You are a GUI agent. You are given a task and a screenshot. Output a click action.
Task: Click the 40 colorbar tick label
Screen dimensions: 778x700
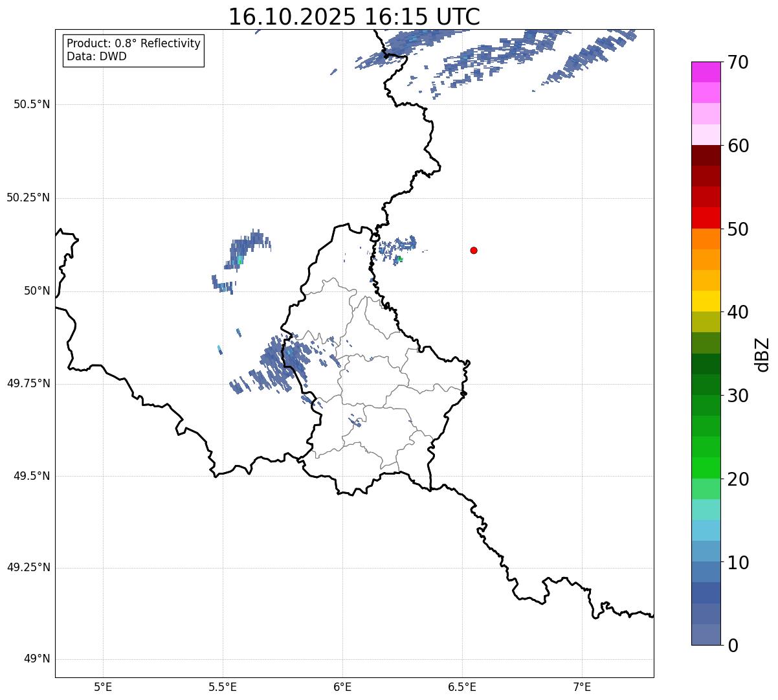(x=738, y=312)
